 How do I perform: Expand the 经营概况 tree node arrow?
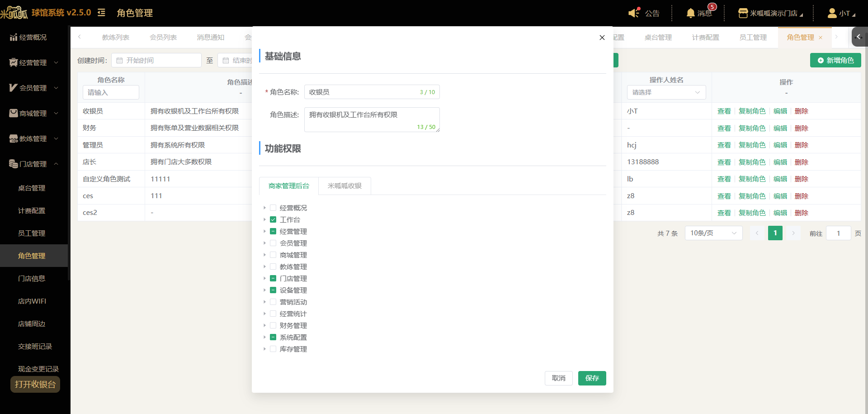(264, 208)
